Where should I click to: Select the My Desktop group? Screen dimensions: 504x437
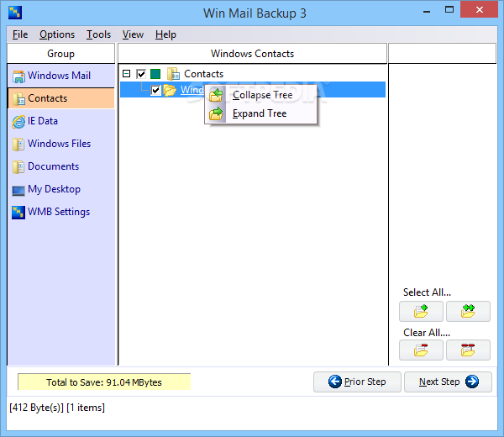(x=61, y=189)
